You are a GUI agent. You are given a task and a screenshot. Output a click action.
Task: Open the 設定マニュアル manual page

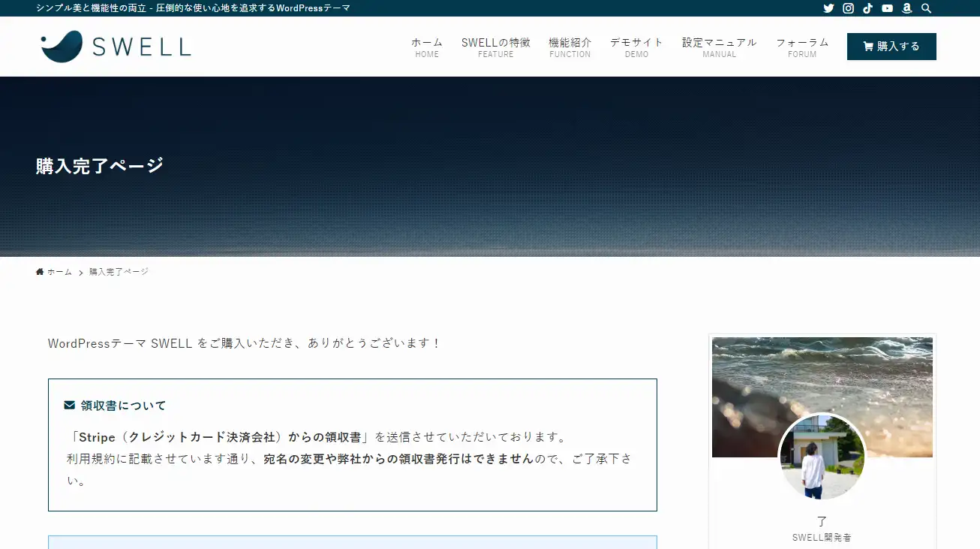click(x=719, y=47)
